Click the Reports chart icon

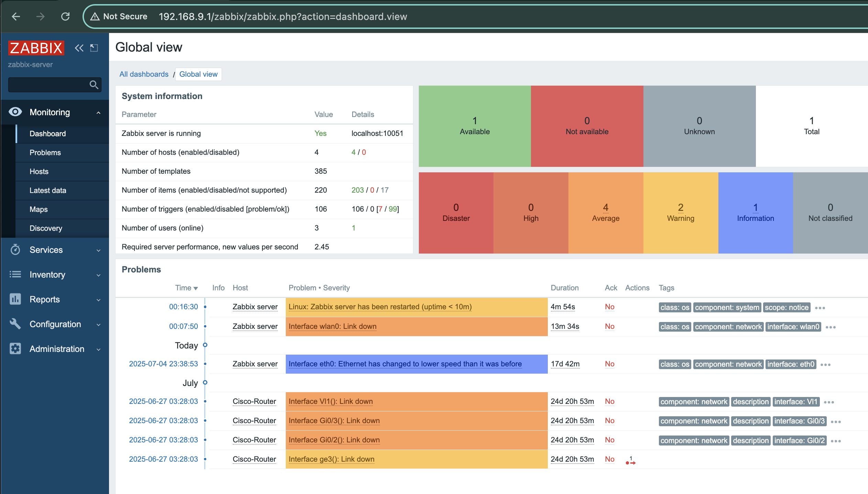15,299
